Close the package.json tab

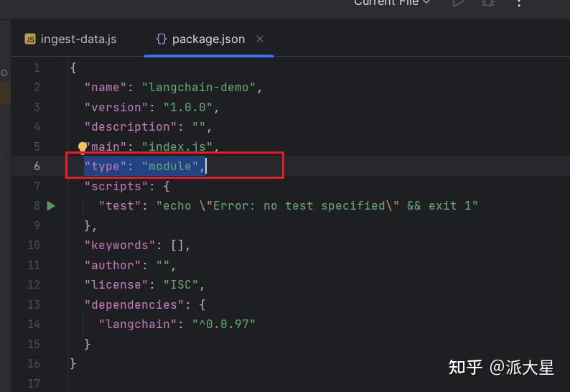260,39
